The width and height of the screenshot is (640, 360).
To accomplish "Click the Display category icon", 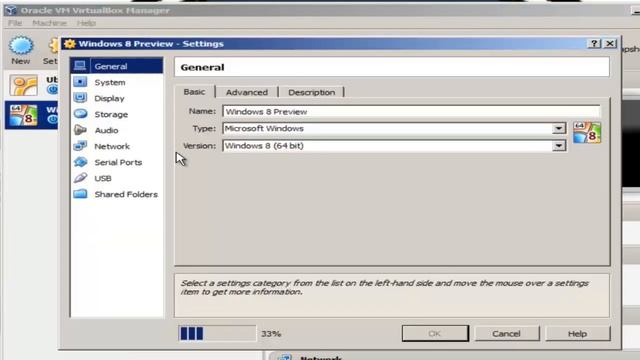I will (x=80, y=98).
